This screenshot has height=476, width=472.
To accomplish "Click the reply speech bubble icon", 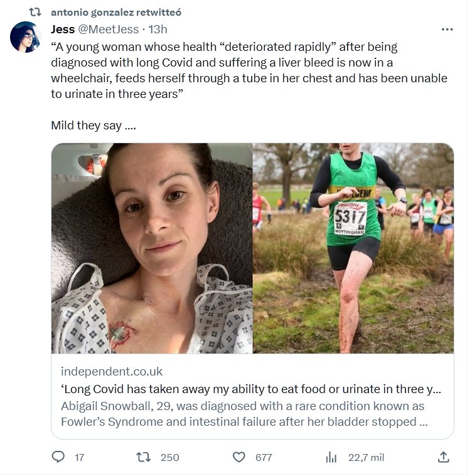I will click(x=58, y=457).
